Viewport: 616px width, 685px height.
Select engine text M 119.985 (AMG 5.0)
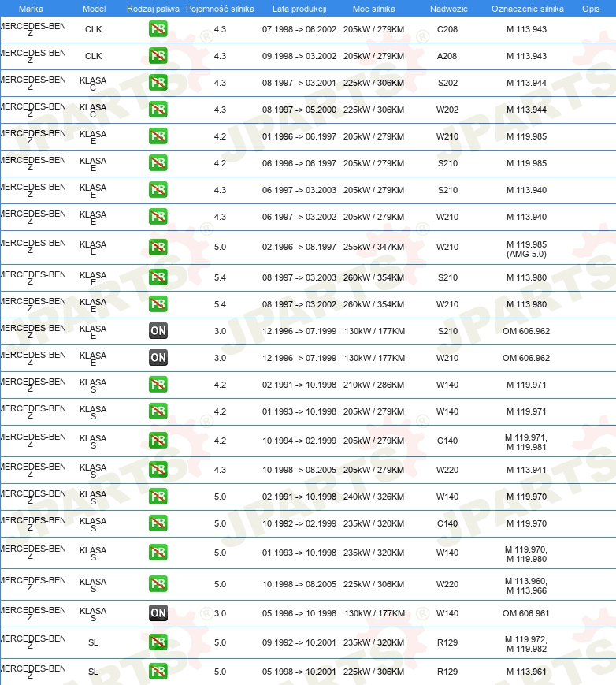coord(526,249)
